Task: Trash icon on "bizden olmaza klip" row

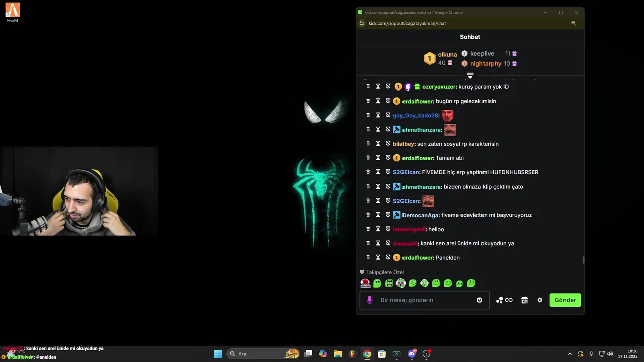Action: tap(368, 187)
